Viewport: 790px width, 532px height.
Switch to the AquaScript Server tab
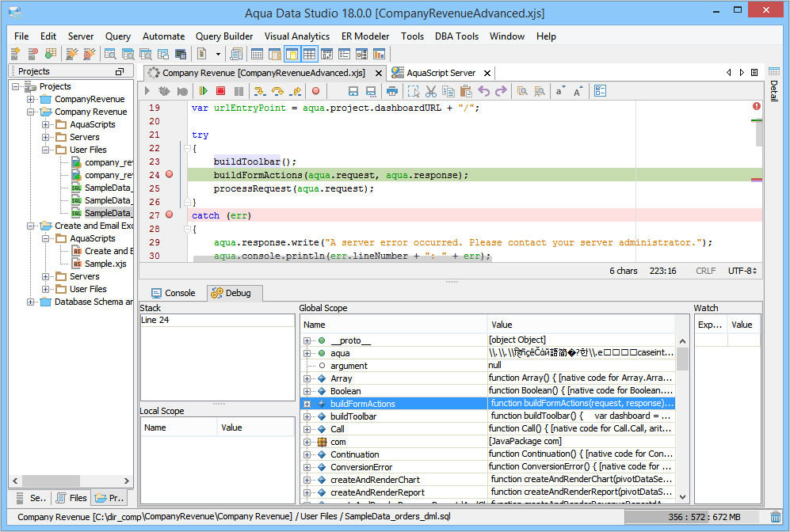[441, 73]
